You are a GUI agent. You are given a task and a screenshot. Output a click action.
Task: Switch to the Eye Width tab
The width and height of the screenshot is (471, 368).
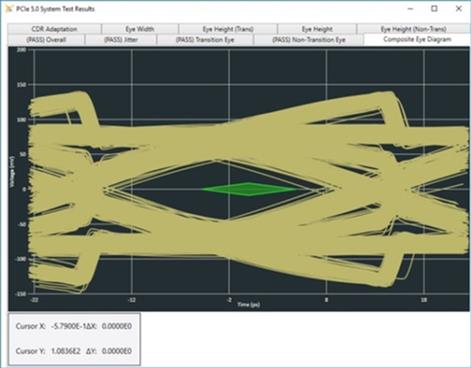[140, 29]
